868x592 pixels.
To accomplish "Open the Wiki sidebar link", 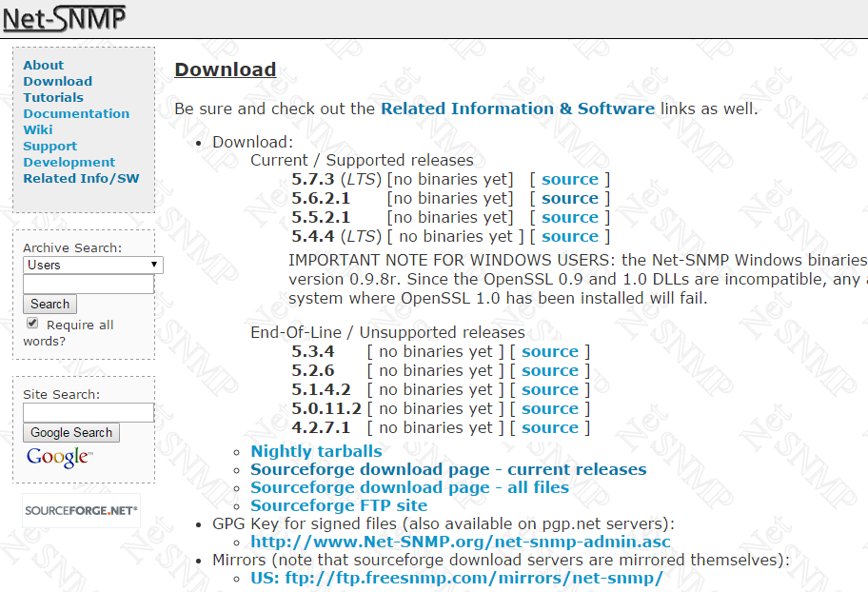I will pyautogui.click(x=38, y=129).
